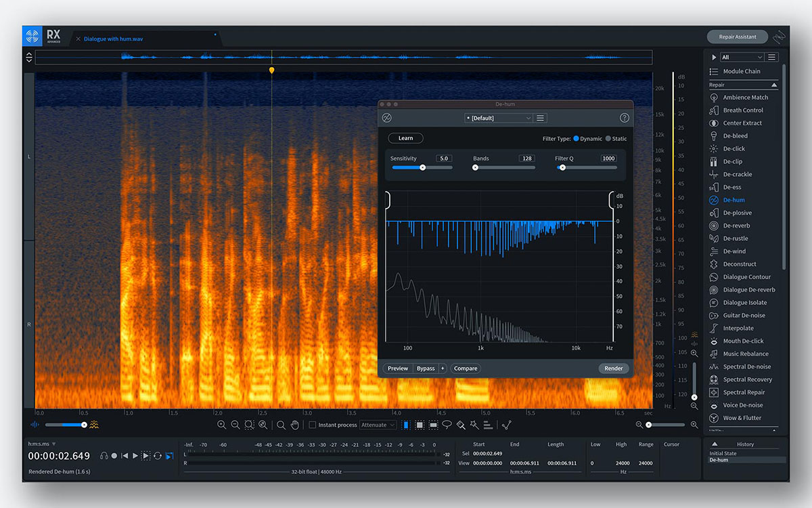This screenshot has height=508, width=812.
Task: Select the Static filter type
Action: (616, 139)
